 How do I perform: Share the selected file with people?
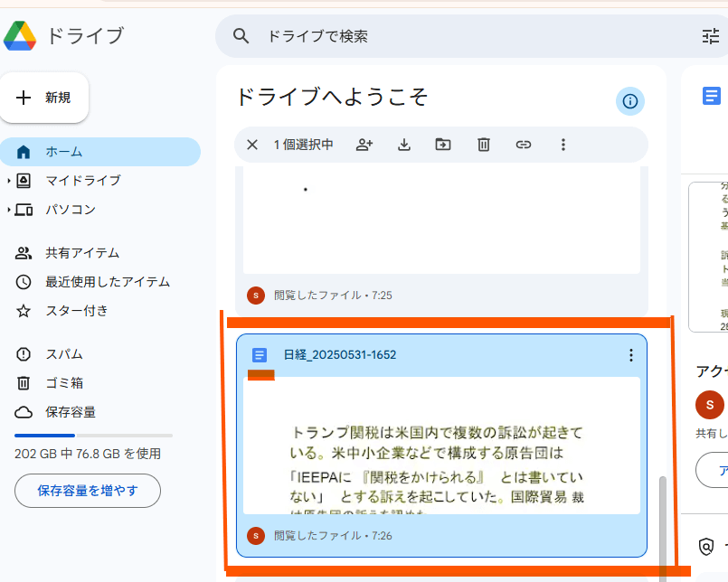364,145
